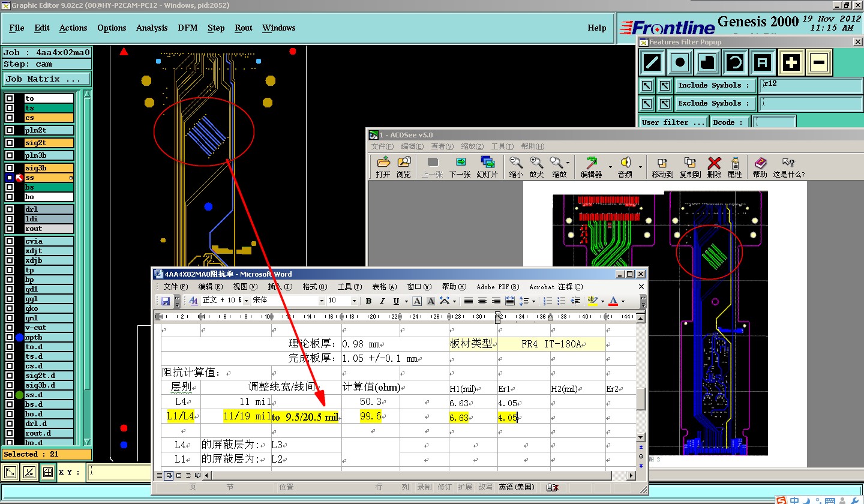The width and height of the screenshot is (864, 504).
Task: Click the 复制到 (Copy to) icon in ACDSee
Action: pyautogui.click(x=690, y=167)
